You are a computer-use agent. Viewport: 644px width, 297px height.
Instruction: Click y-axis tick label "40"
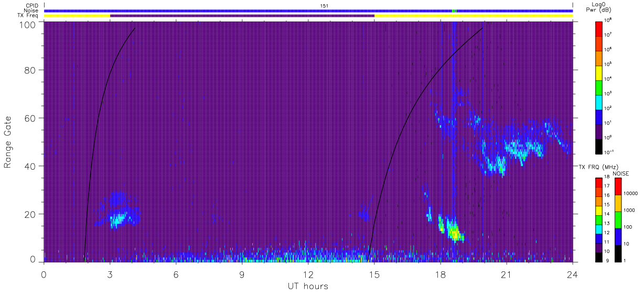pyautogui.click(x=30, y=166)
